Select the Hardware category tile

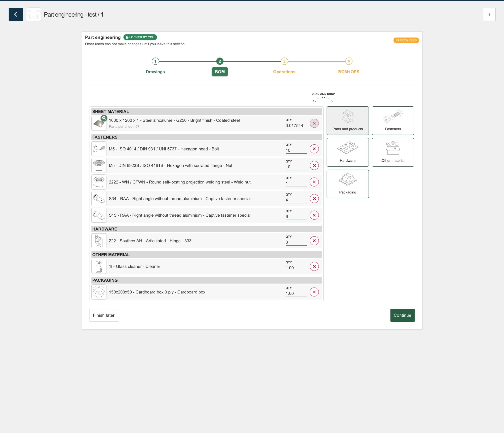coord(347,152)
